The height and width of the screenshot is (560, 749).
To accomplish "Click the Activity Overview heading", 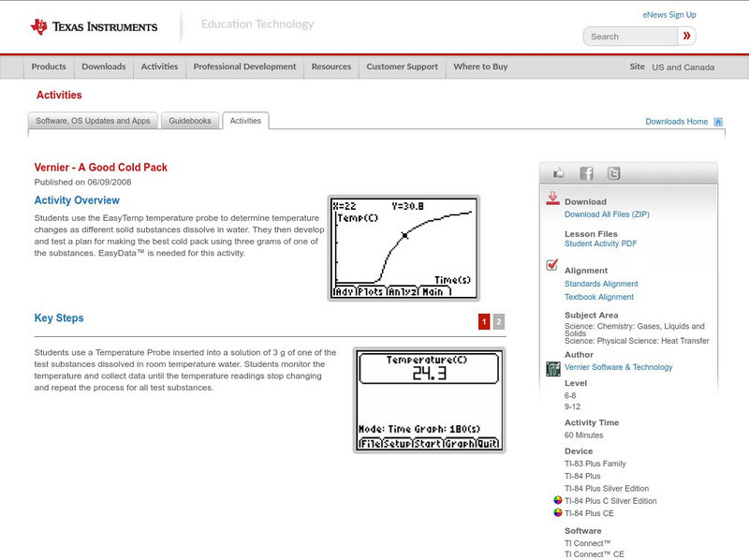I will coord(77,200).
